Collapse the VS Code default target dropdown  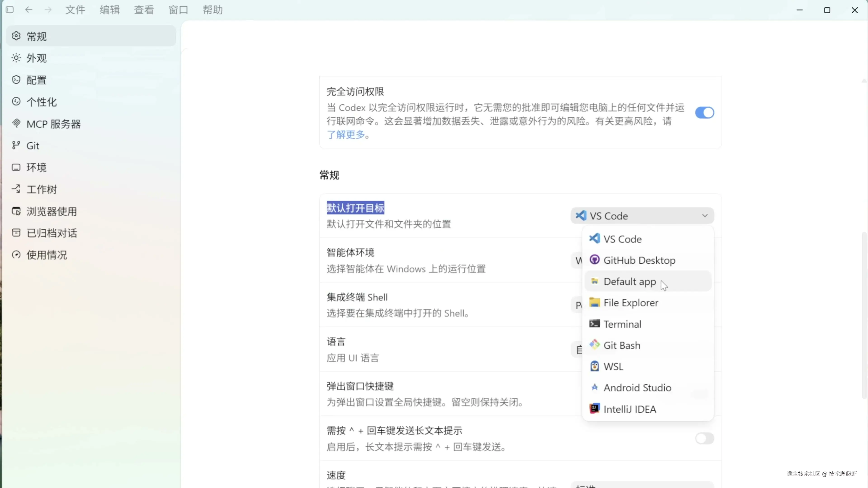642,216
